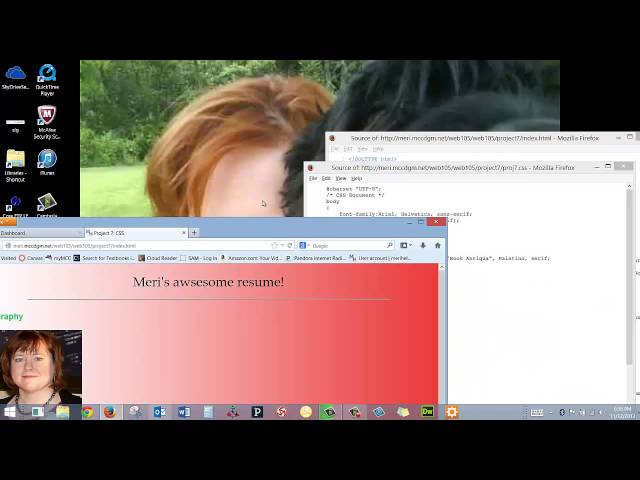This screenshot has width=640, height=480.
Task: Click the "Meri's awsesome resume!" heading
Action: tap(208, 282)
